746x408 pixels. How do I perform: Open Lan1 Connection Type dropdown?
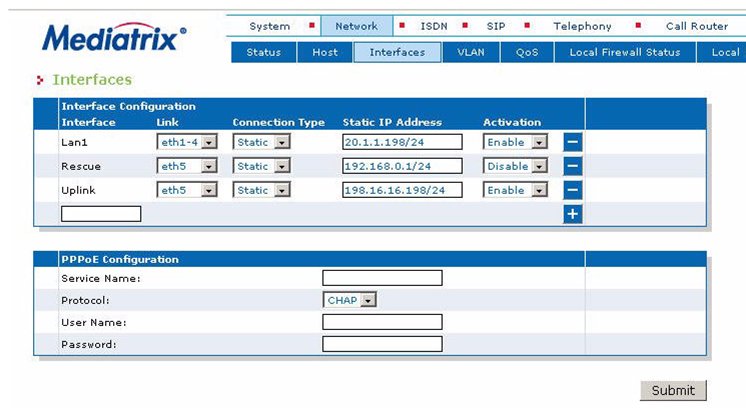(261, 142)
